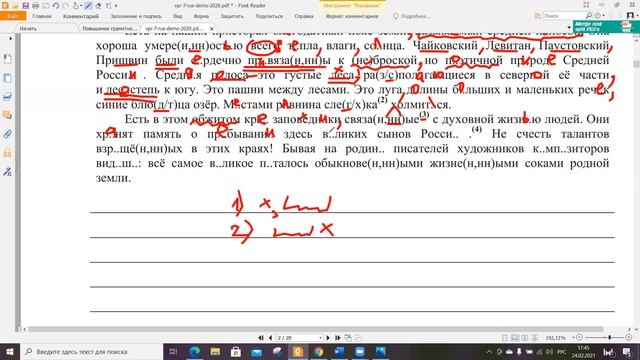Screen dimensions: 640x360
Task: Open the Layers panel icon
Action: click(7, 96)
